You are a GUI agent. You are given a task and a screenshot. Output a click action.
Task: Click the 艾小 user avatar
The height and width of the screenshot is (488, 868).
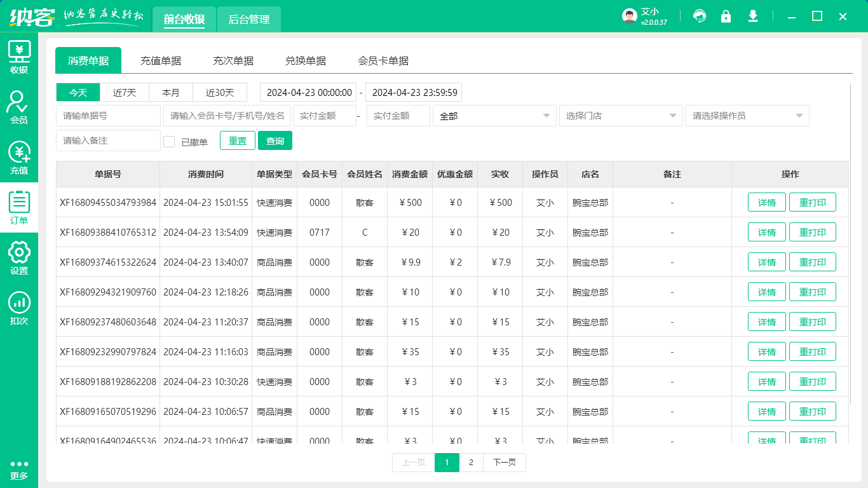coord(629,16)
